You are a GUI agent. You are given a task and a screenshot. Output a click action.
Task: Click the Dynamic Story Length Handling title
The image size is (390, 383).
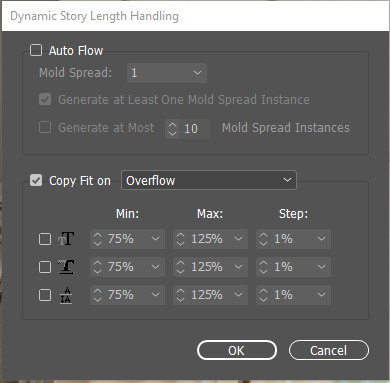[94, 16]
